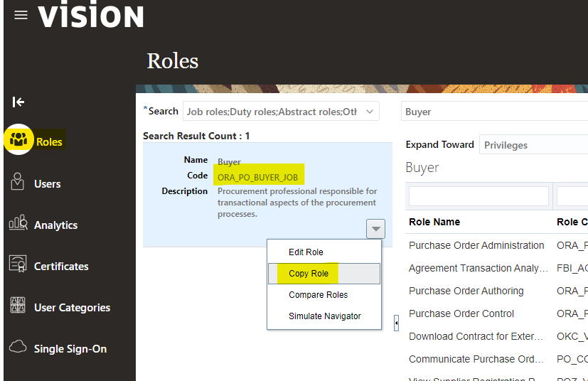Image resolution: width=588 pixels, height=381 pixels.
Task: Choose Edit Role from menu
Action: tap(306, 252)
